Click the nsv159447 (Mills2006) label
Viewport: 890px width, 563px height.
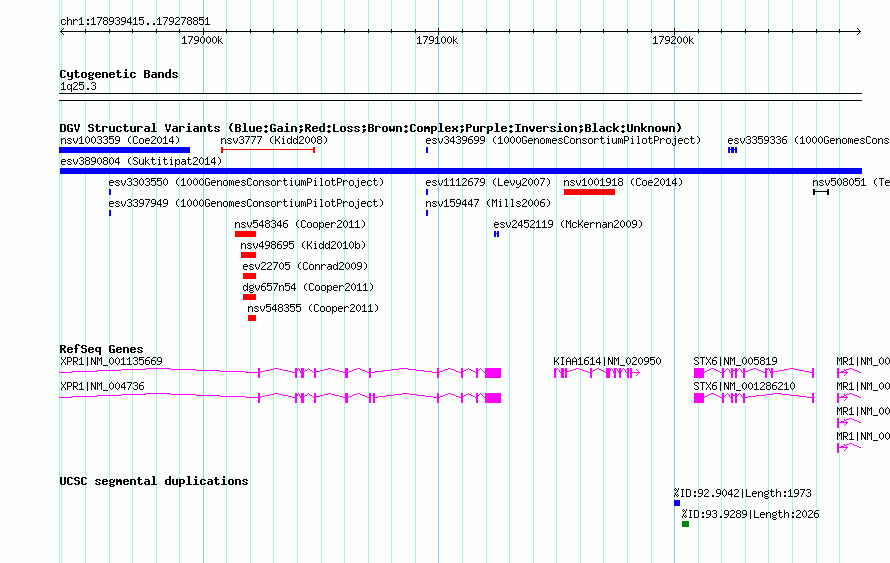click(488, 203)
